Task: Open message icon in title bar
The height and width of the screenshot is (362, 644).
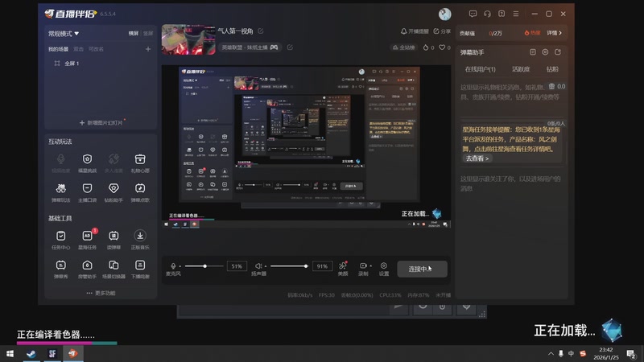Action: [x=473, y=14]
